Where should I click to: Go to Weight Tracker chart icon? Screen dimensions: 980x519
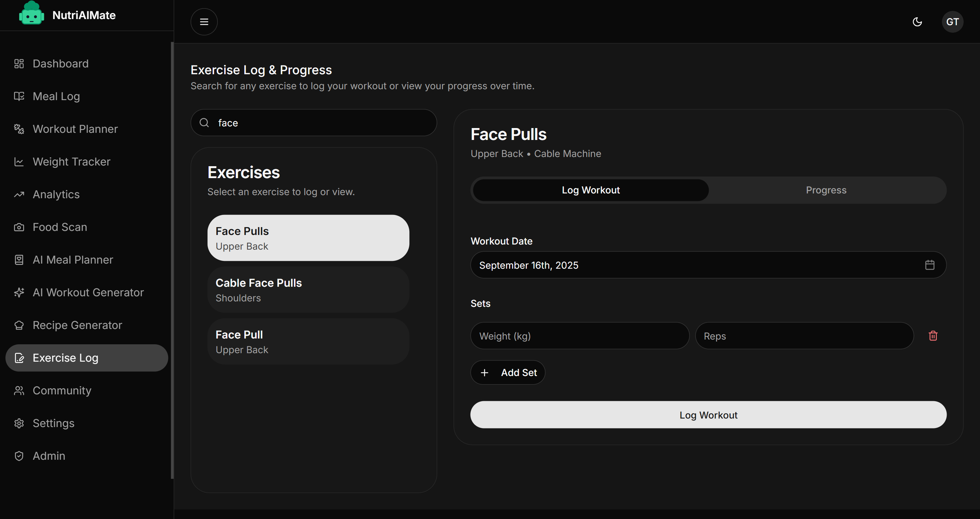coord(19,162)
